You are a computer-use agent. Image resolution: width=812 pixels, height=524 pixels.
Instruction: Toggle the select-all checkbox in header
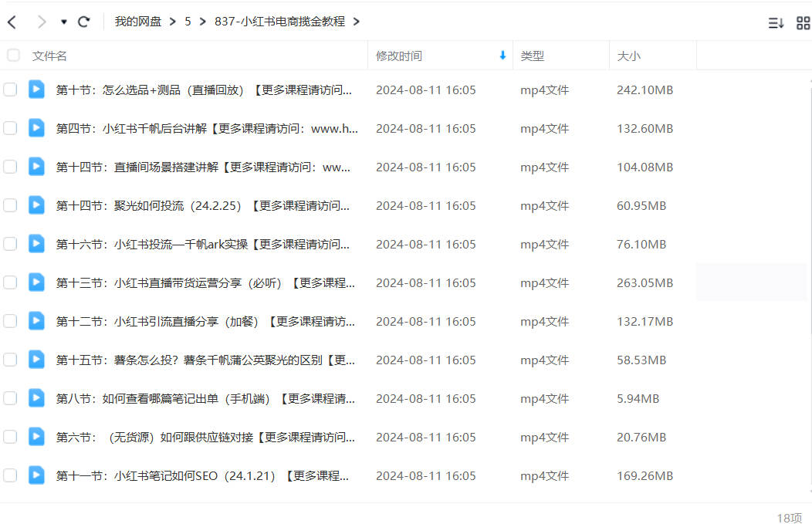(x=13, y=56)
